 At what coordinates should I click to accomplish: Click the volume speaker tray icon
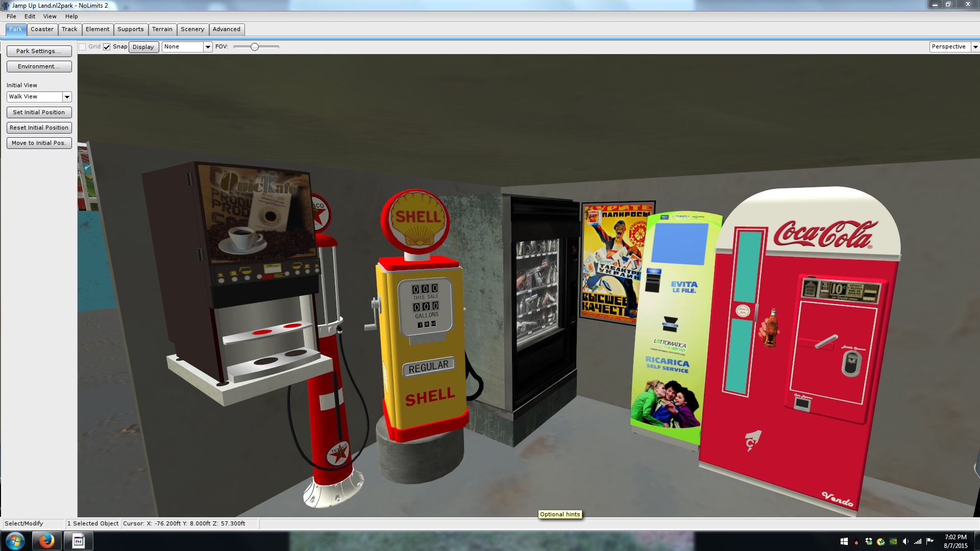coord(905,541)
